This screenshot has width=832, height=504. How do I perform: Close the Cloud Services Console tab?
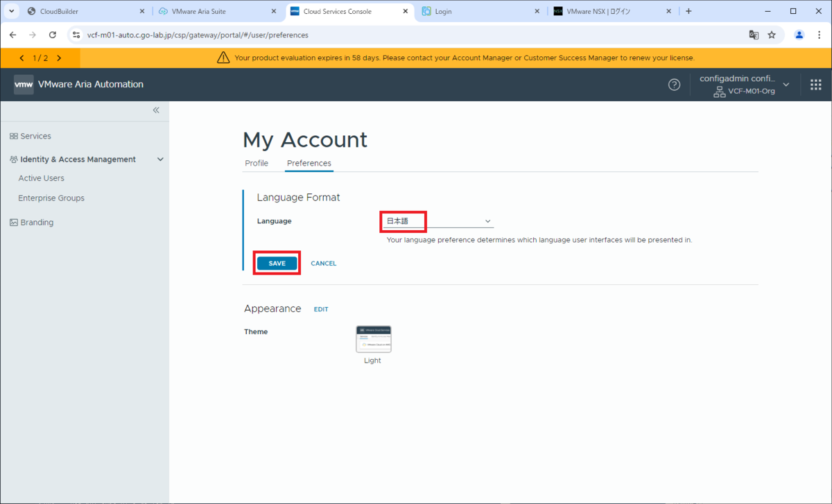(406, 11)
